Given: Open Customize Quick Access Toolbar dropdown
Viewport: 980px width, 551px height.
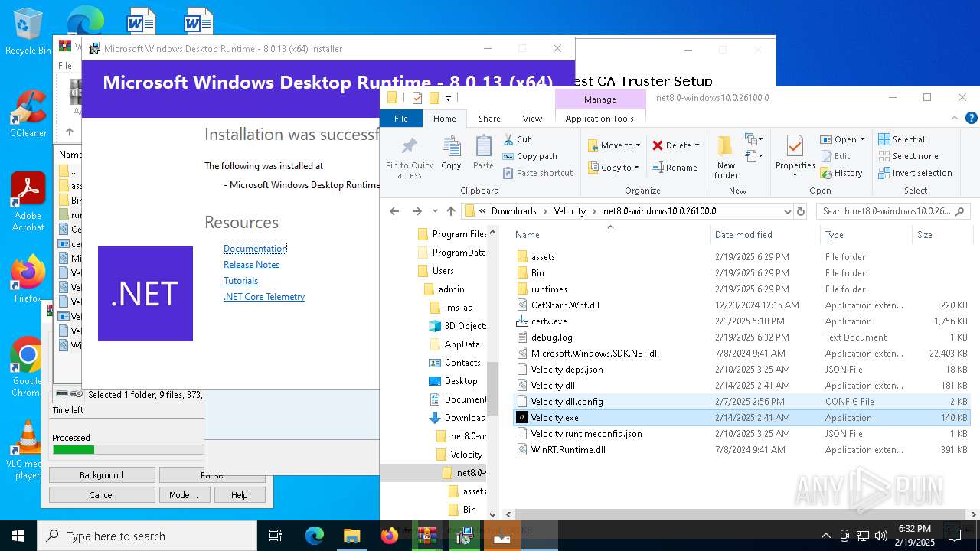Looking at the screenshot, I should (449, 98).
